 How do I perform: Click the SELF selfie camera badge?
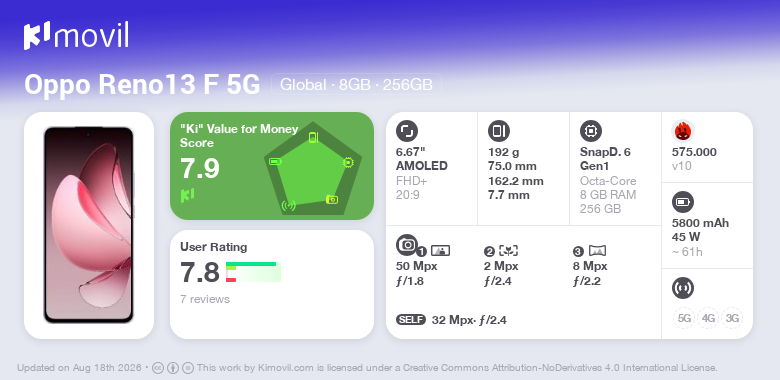click(411, 320)
